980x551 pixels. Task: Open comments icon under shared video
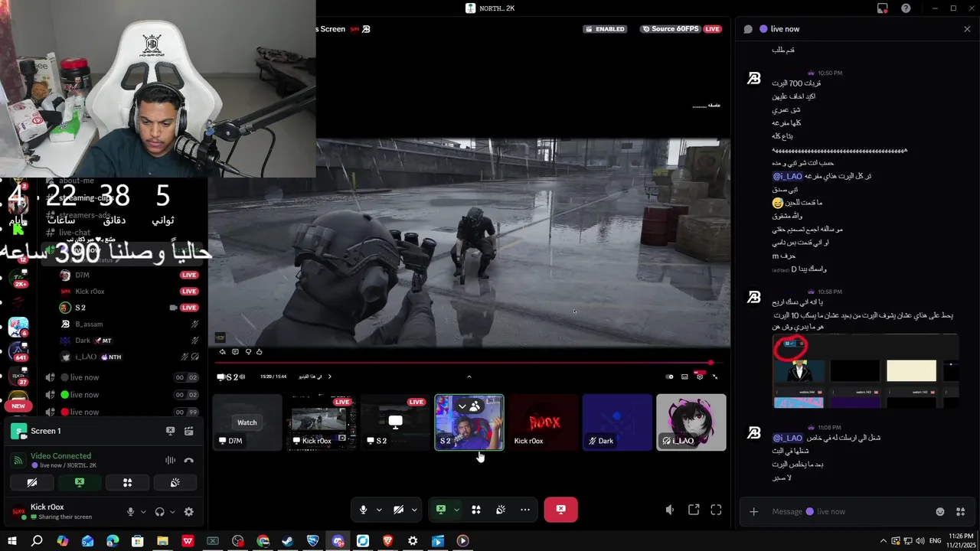click(235, 352)
